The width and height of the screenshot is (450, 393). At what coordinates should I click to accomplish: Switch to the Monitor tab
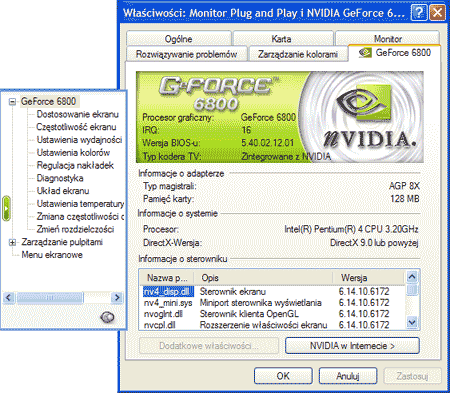click(x=388, y=38)
